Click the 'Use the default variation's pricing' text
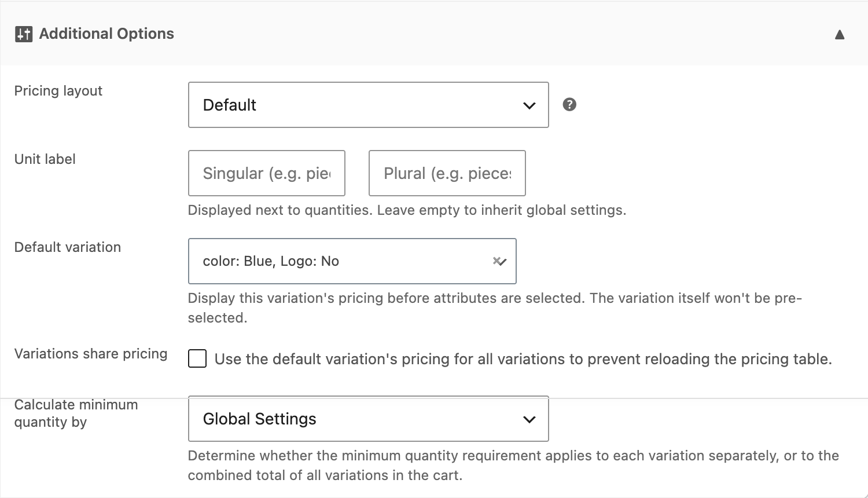The width and height of the screenshot is (868, 498). (523, 359)
